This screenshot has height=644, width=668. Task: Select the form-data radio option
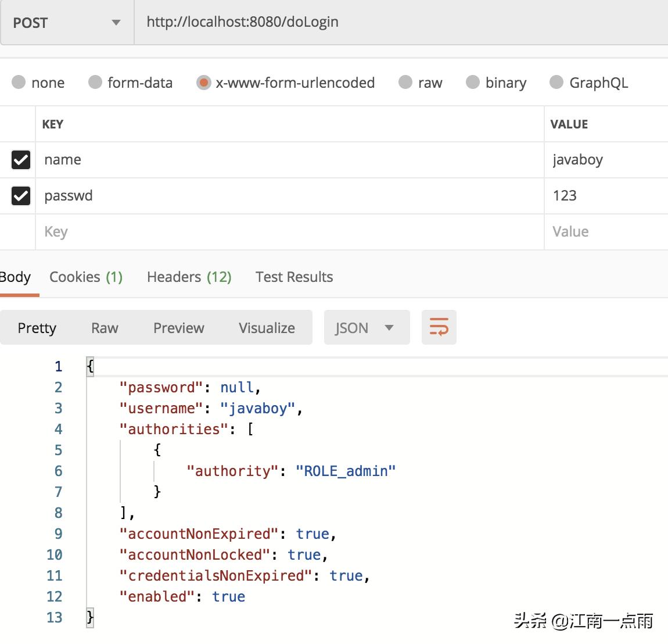(95, 82)
